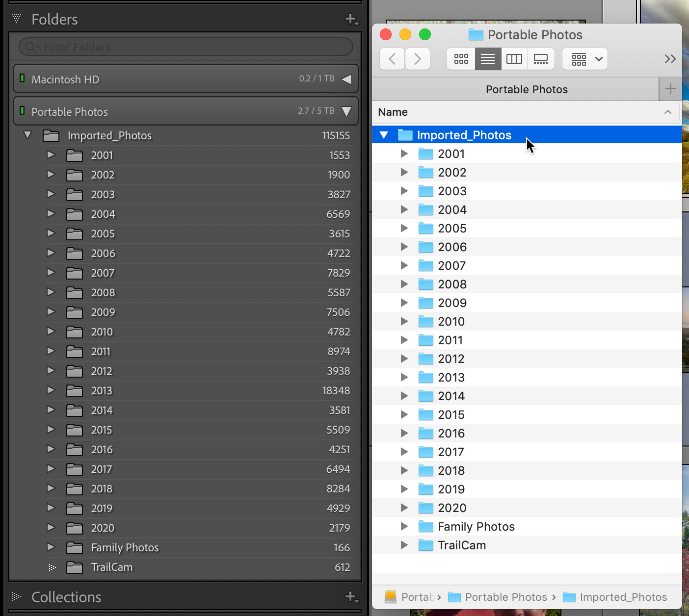Screen dimensions: 689x616
Task: Show more toolbar items with double chevron
Action: tap(670, 59)
